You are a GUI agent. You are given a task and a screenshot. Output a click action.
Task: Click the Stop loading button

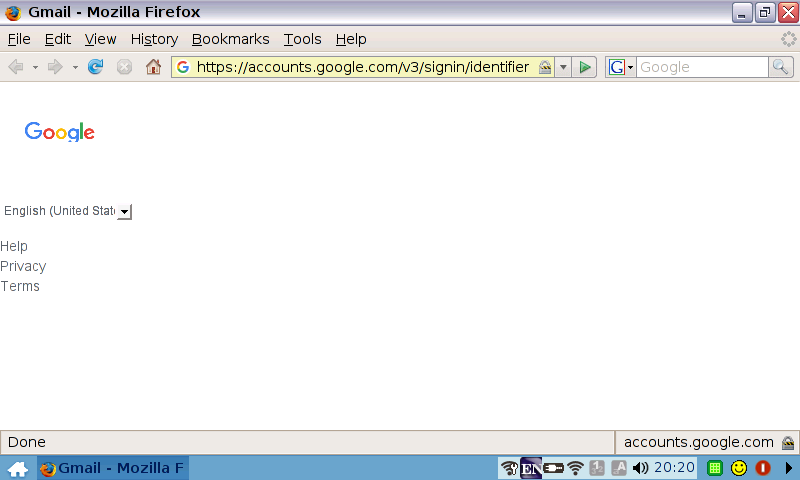click(x=124, y=67)
